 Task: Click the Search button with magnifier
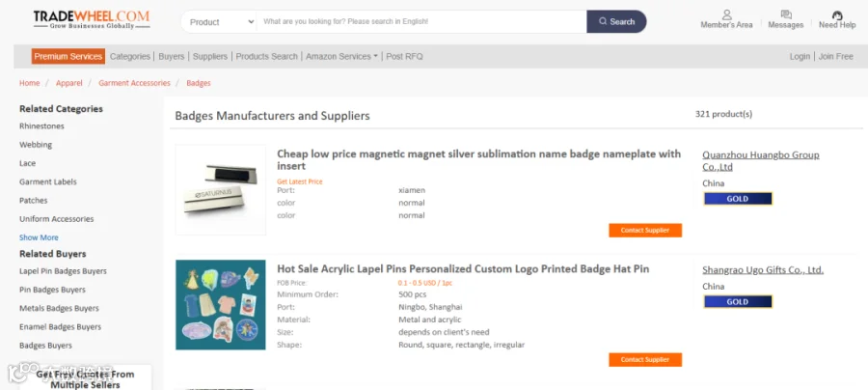pyautogui.click(x=616, y=21)
